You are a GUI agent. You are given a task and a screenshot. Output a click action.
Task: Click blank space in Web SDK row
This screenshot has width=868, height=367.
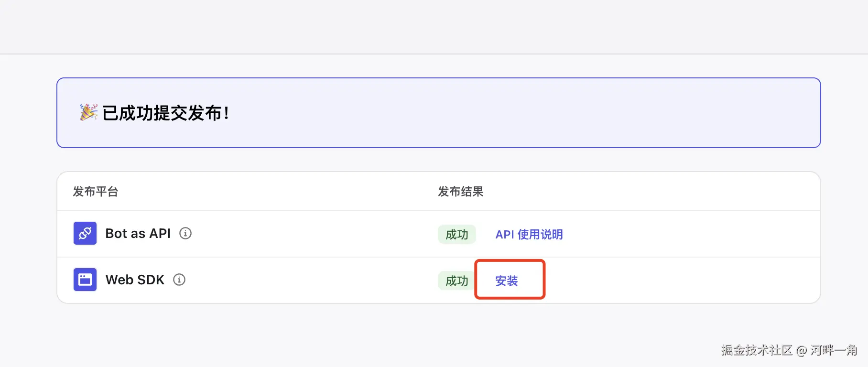point(693,281)
